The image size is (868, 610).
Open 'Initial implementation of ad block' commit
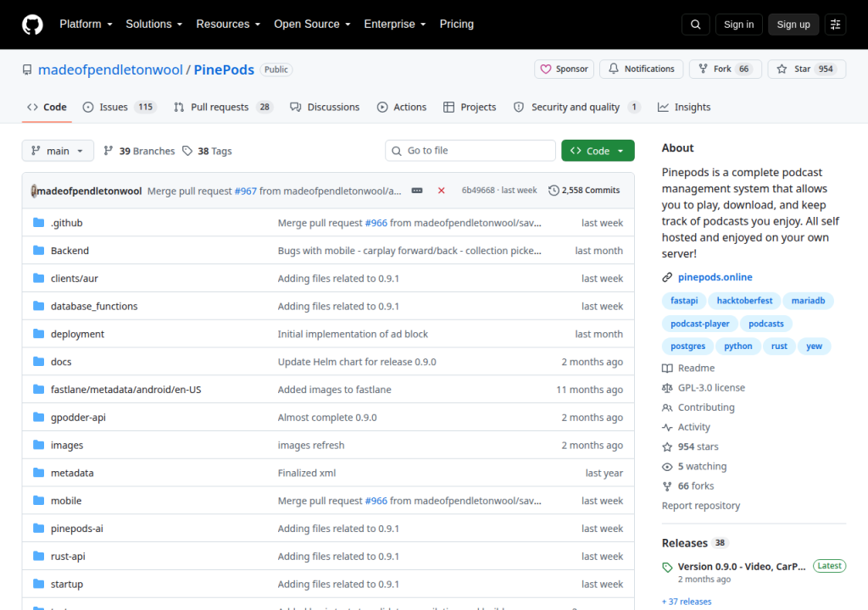click(x=353, y=334)
